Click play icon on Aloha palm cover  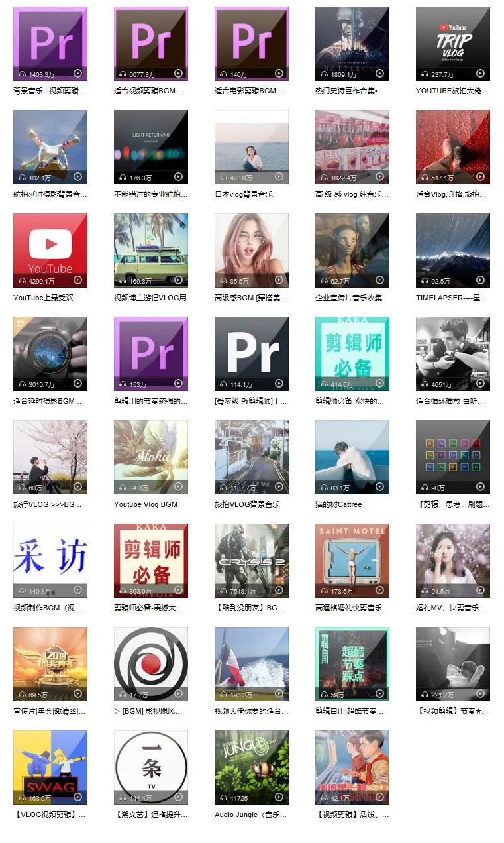point(179,487)
